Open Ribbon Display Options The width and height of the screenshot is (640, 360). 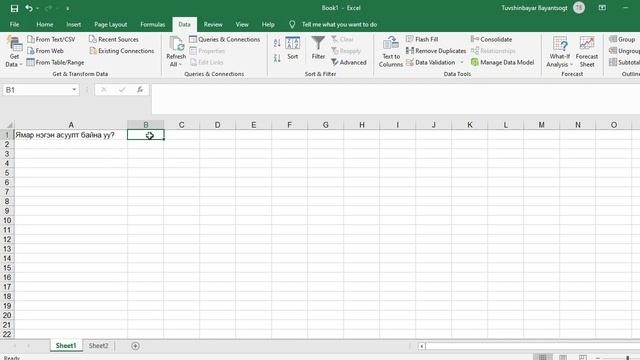tap(602, 8)
